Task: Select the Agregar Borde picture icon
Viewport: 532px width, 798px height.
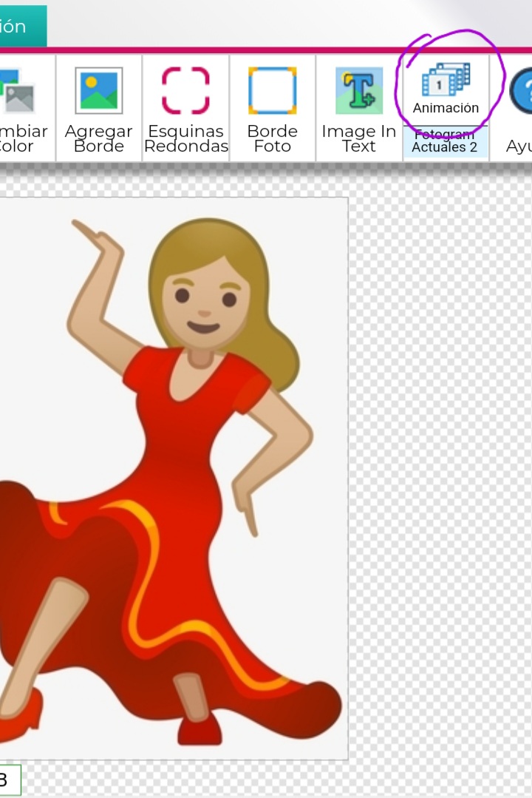Action: [99, 91]
